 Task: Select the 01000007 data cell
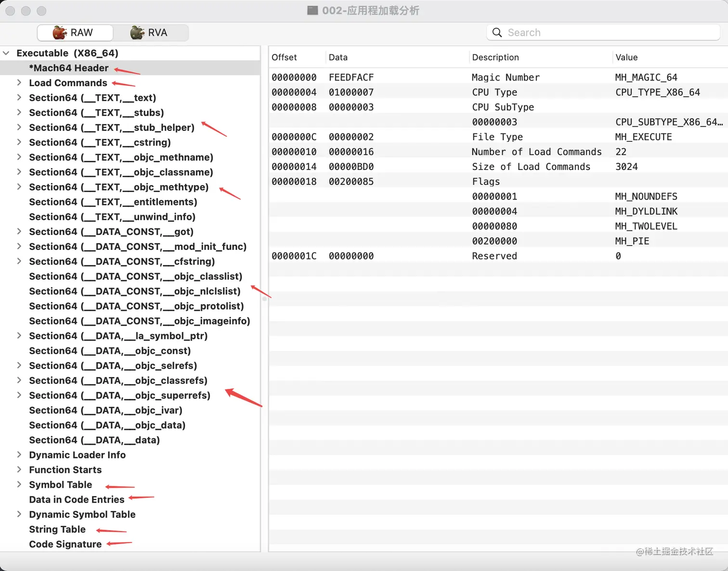[x=351, y=92]
